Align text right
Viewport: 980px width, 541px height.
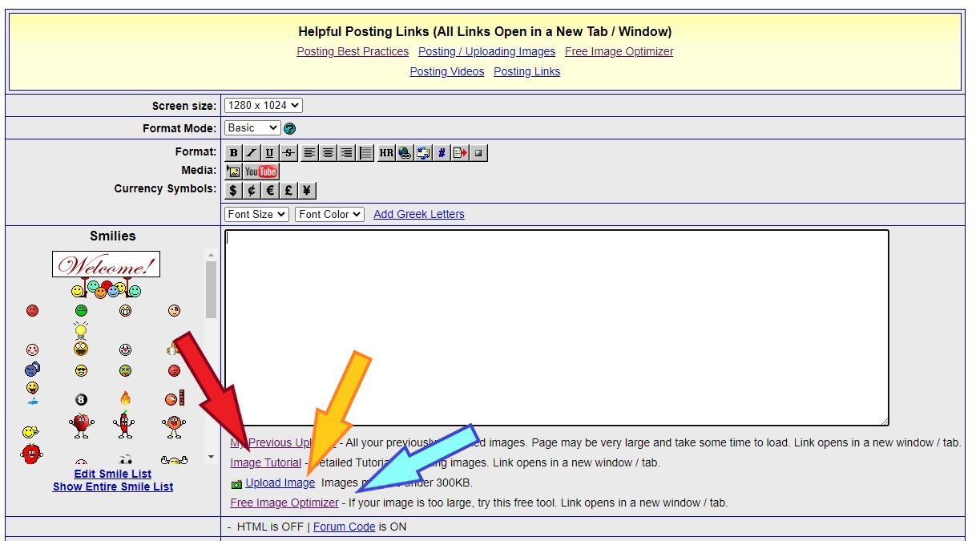pyautogui.click(x=346, y=152)
